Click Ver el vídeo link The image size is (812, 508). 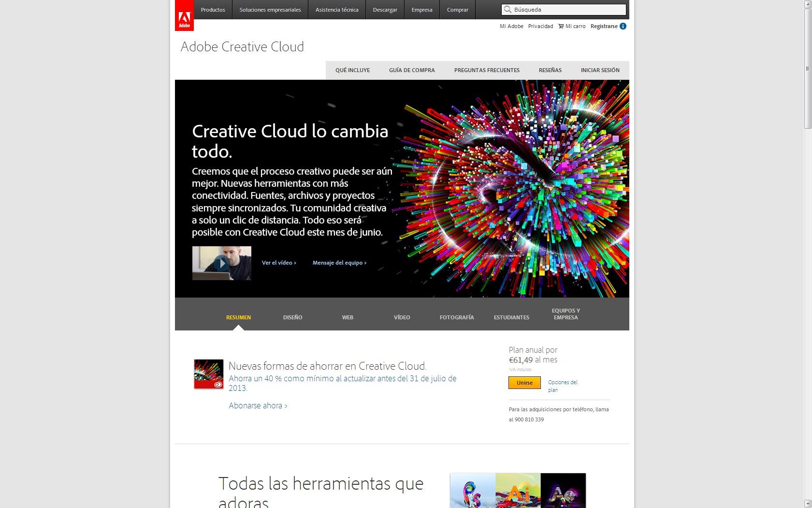coord(279,263)
